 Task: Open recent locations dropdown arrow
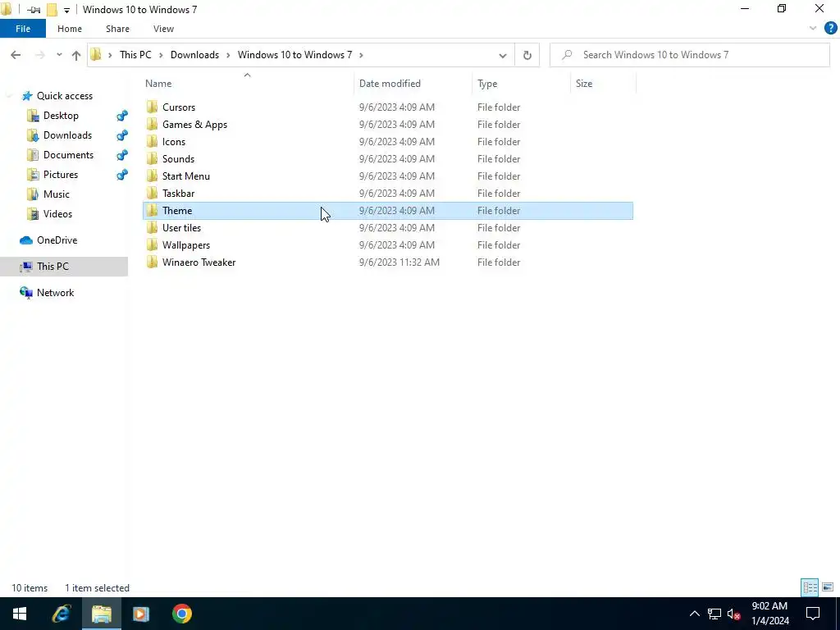[59, 55]
